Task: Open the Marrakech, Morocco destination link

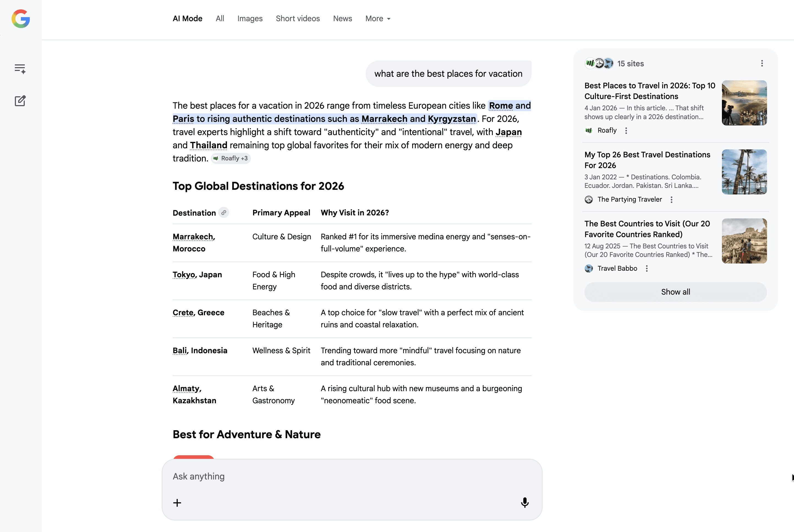Action: (x=193, y=237)
